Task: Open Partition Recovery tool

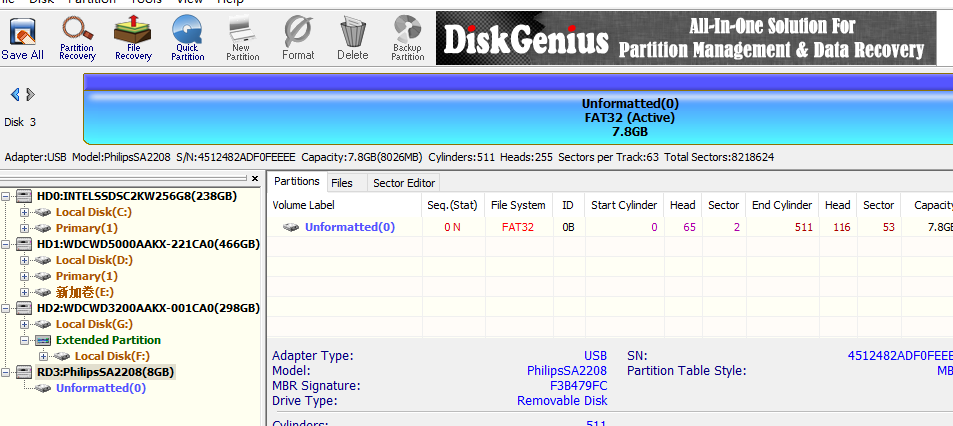Action: coord(77,38)
